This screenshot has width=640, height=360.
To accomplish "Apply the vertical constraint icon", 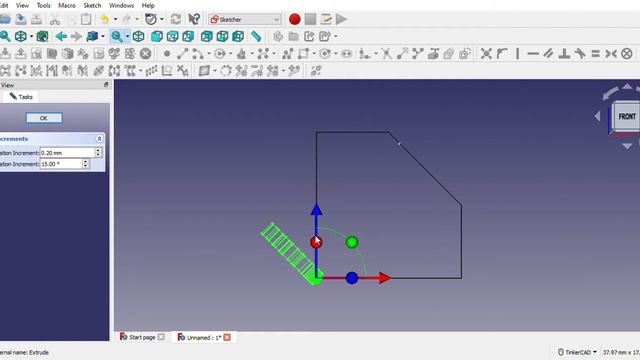I will (518, 53).
